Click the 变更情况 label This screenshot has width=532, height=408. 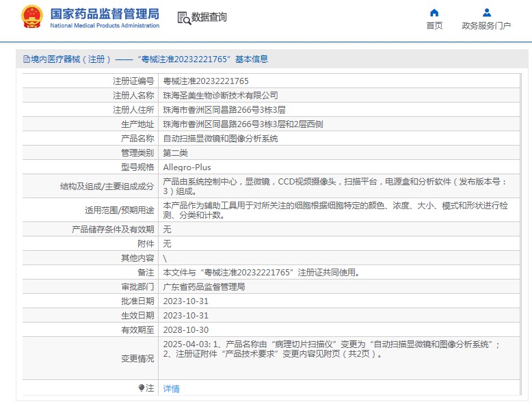point(137,359)
